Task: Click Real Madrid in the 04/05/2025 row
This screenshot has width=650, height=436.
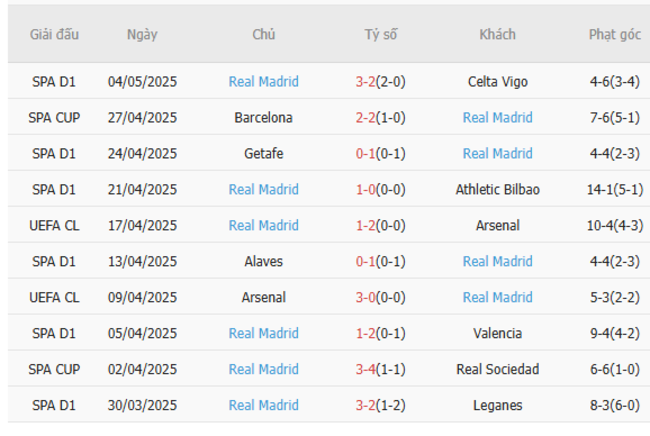Action: click(263, 82)
